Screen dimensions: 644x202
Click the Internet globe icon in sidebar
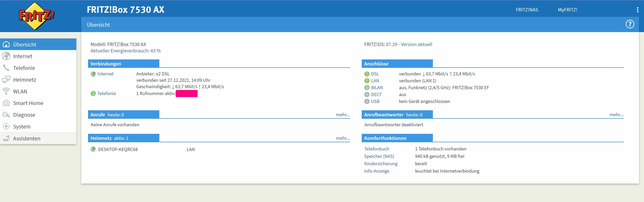[6, 56]
